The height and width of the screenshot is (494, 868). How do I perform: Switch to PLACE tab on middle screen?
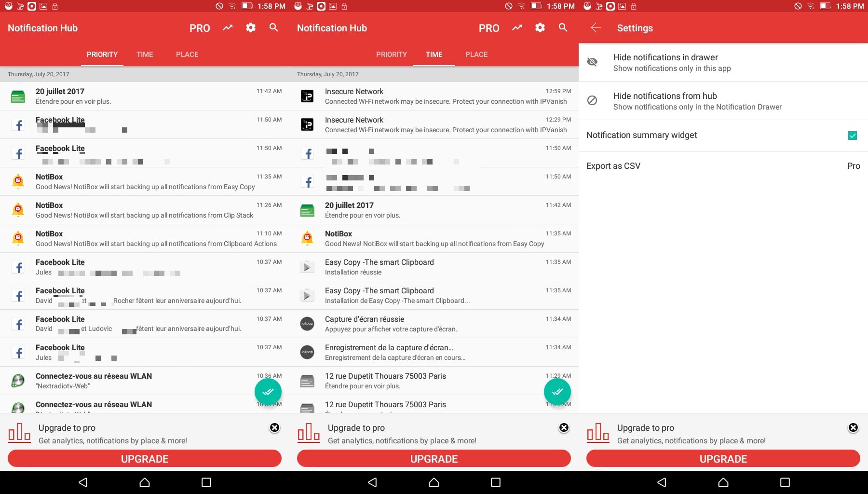click(x=476, y=55)
